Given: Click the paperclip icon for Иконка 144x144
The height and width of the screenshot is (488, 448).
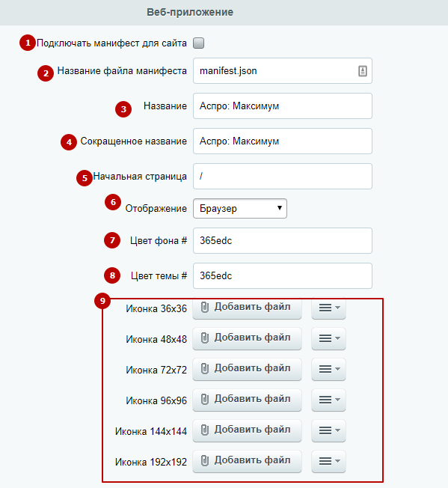Looking at the screenshot, I should (205, 430).
